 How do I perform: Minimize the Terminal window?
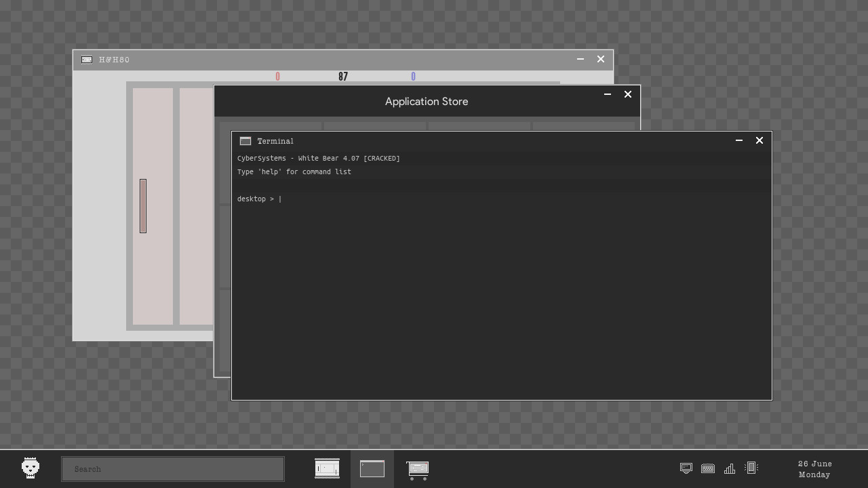click(739, 140)
